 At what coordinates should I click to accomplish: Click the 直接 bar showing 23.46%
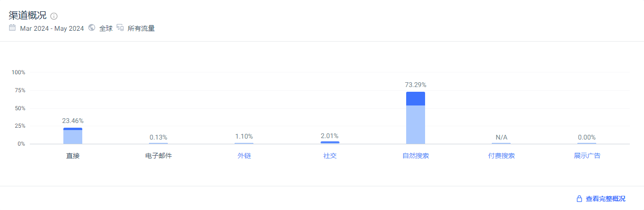[73, 136]
